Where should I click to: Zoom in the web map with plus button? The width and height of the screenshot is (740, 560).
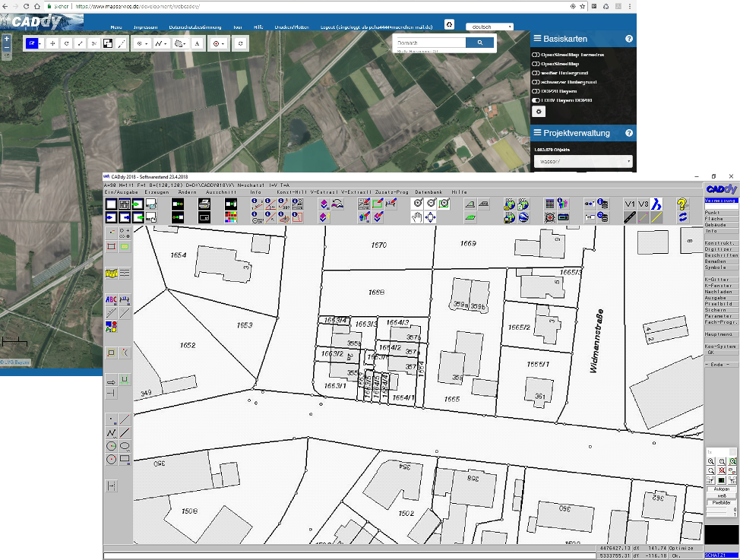point(7,38)
